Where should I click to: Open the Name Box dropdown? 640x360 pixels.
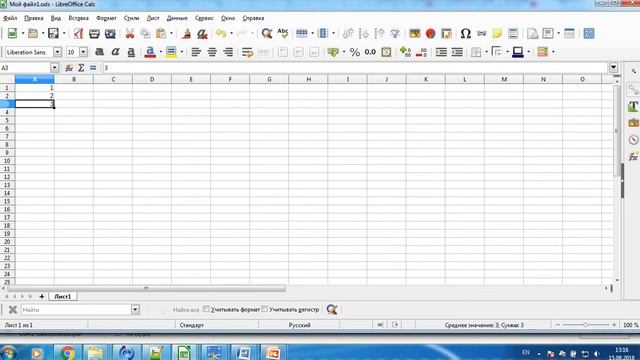click(x=54, y=68)
